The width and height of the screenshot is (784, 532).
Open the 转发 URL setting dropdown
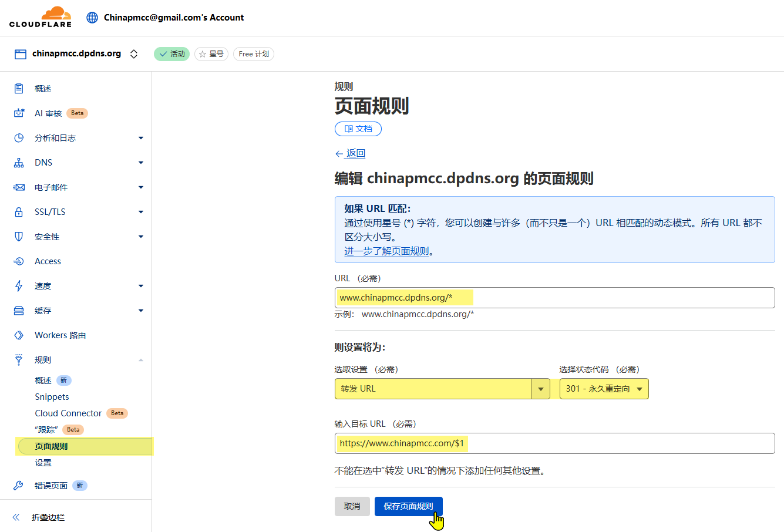540,389
